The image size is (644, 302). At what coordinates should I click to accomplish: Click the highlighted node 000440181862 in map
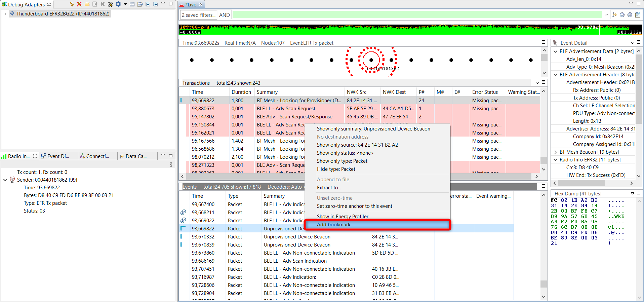(x=371, y=60)
